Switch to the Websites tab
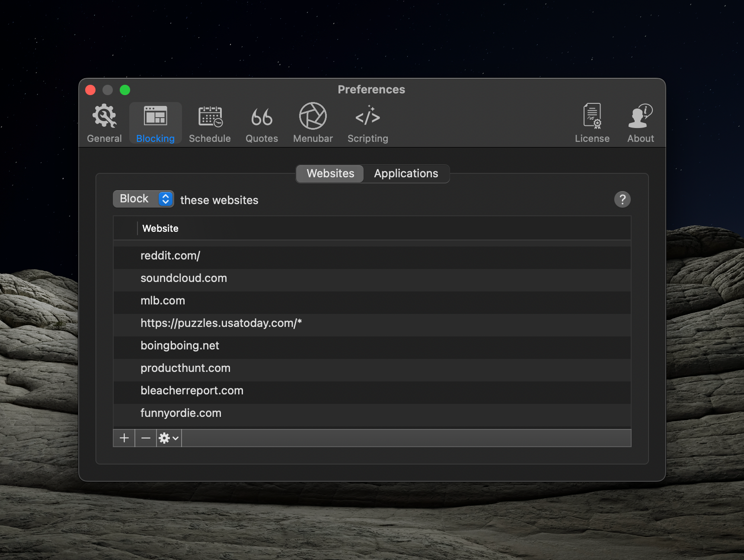Image resolution: width=744 pixels, height=560 pixels. click(330, 173)
